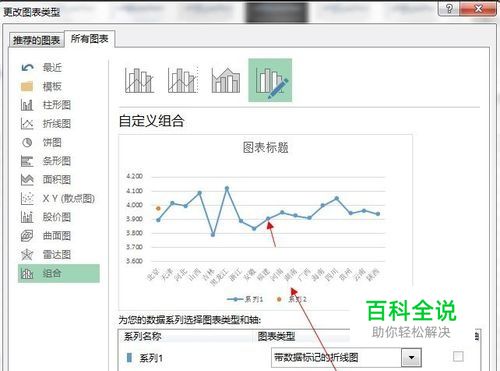500x371 pixels.
Task: Click the 柱形图 label in the list
Action: 57,105
